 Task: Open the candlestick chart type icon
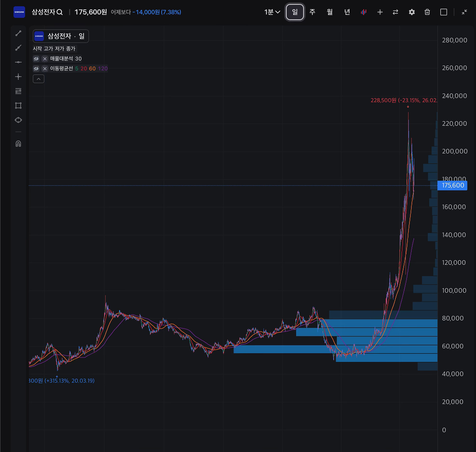(x=363, y=12)
